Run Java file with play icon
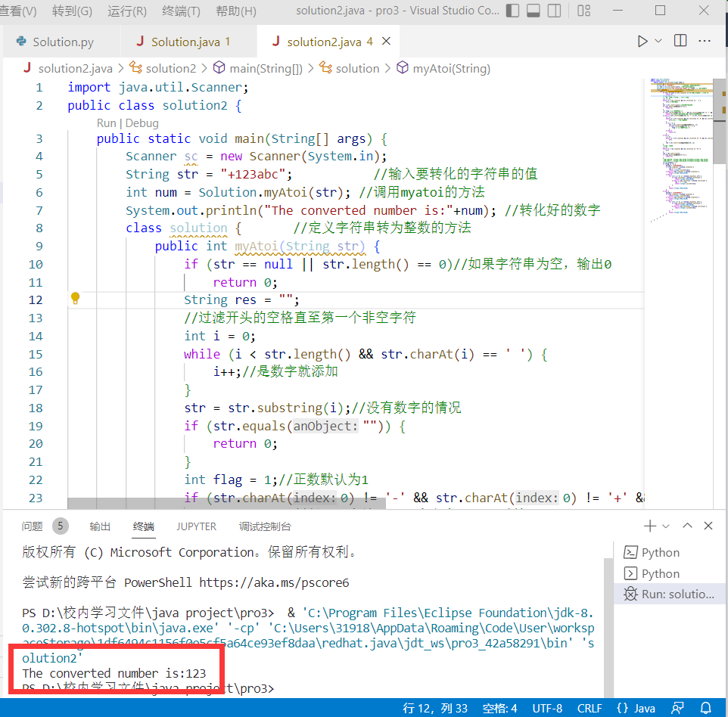 coord(642,42)
